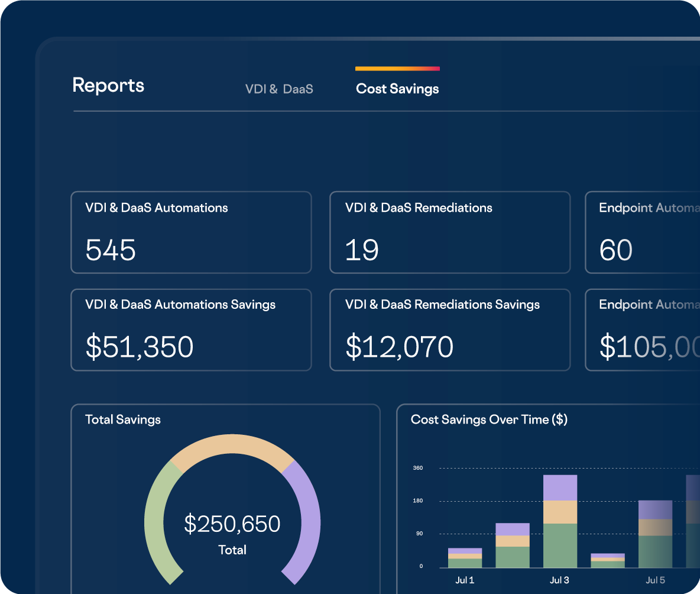Select the tan segment of the donut ring

(x=234, y=445)
